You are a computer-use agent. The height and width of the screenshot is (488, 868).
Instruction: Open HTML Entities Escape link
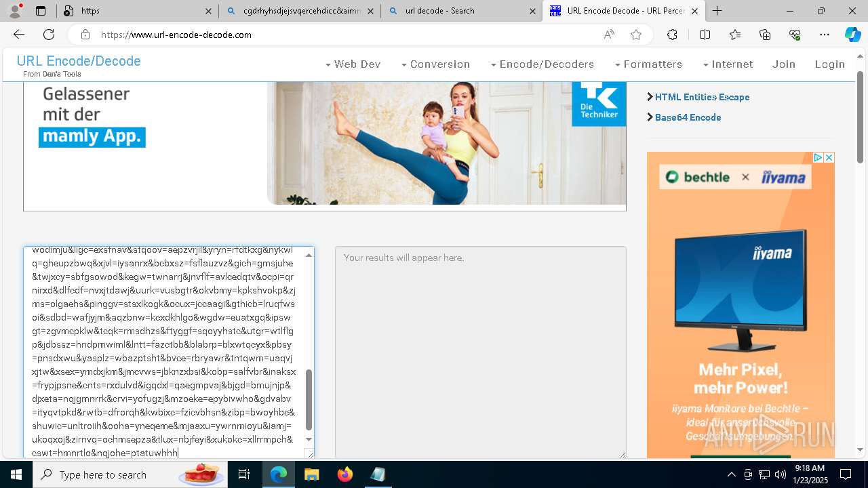point(702,97)
